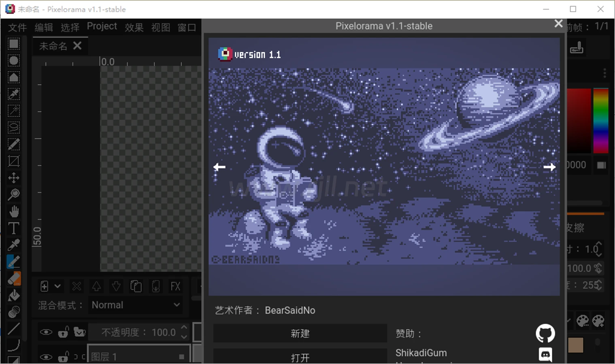615x364 pixels.
Task: Toggle visibility of 图层 1
Action: click(46, 357)
